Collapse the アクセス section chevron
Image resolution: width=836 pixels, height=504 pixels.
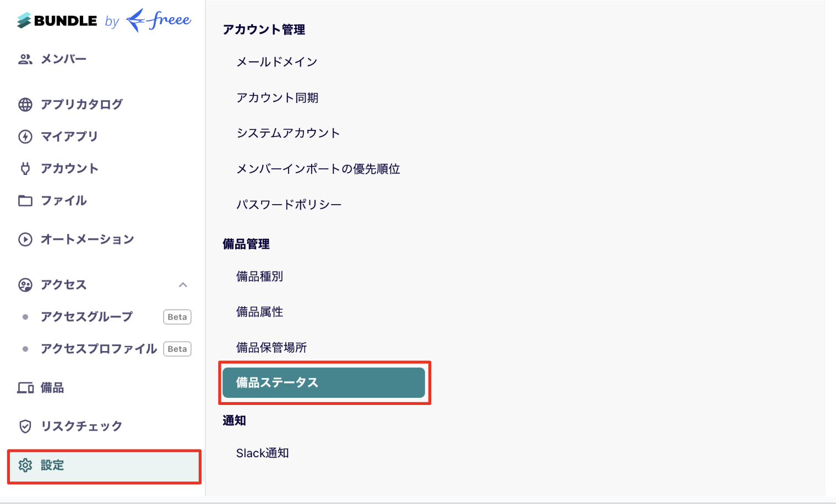click(x=183, y=285)
